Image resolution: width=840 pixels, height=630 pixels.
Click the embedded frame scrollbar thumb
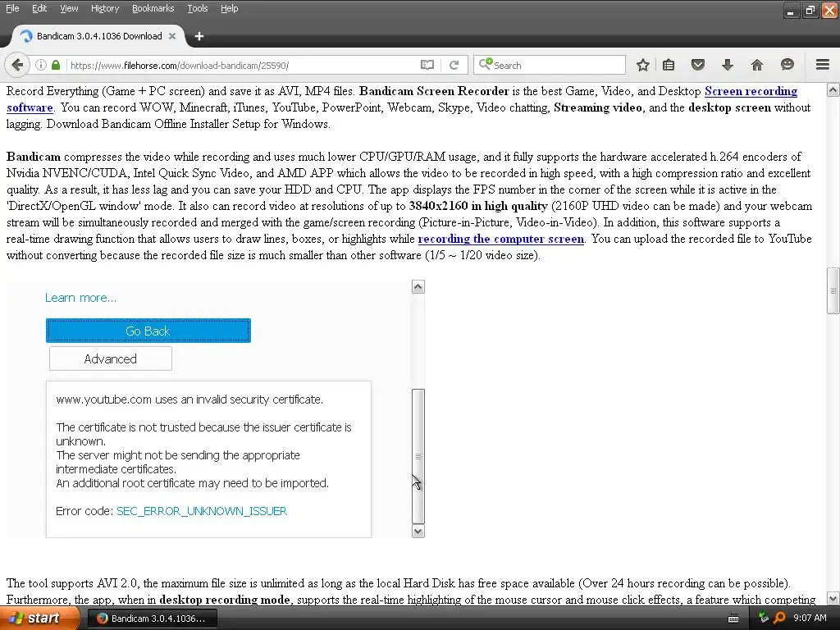click(x=418, y=456)
